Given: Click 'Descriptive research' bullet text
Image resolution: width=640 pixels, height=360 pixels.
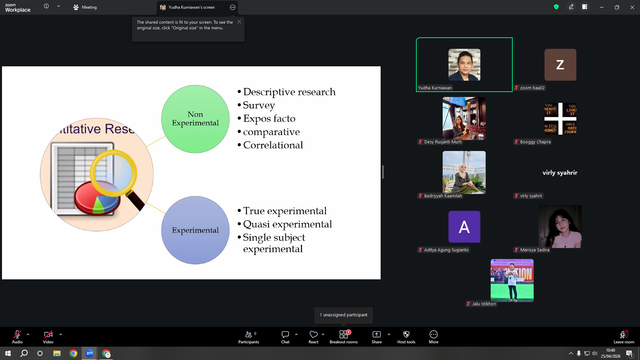Looking at the screenshot, I should (x=289, y=92).
